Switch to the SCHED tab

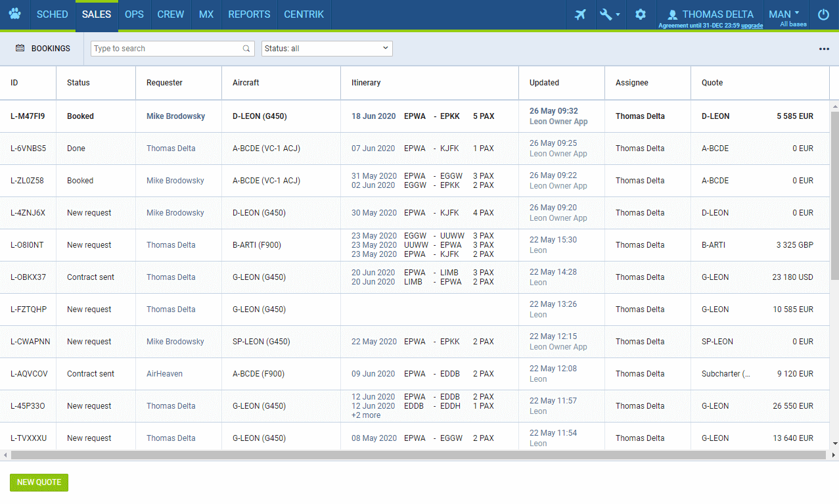pyautogui.click(x=52, y=14)
